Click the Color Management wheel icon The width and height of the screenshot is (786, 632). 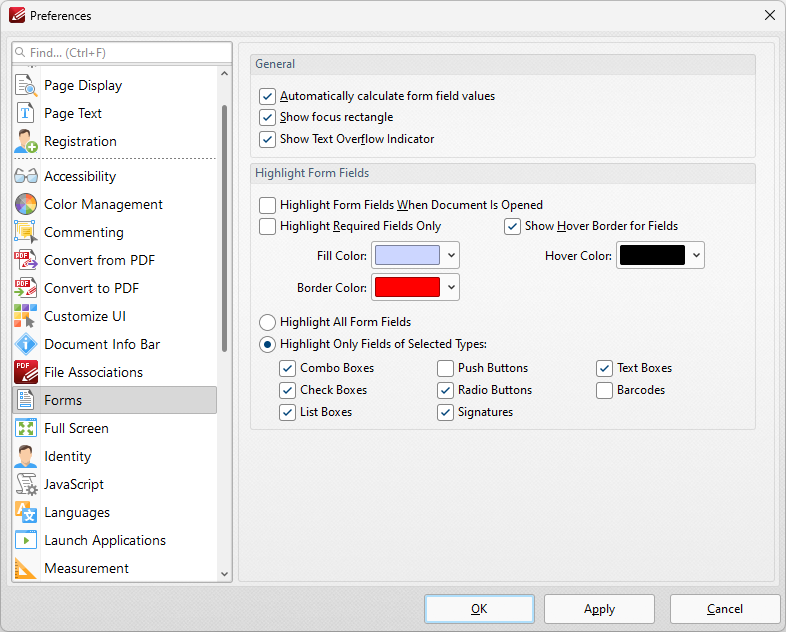click(26, 204)
